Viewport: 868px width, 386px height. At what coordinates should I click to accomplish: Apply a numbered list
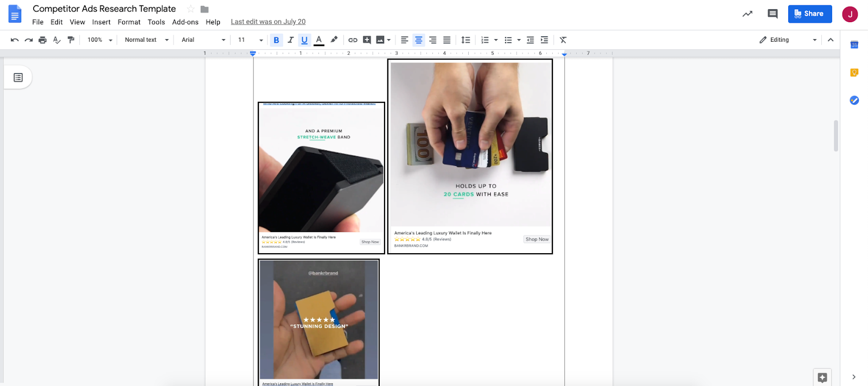pyautogui.click(x=485, y=40)
